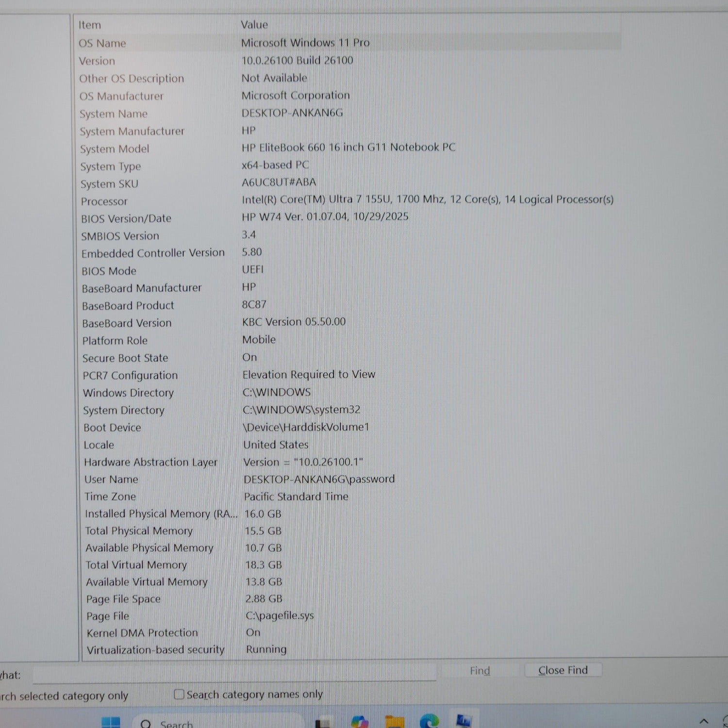Select the Installed Physical Memory row

point(160,513)
